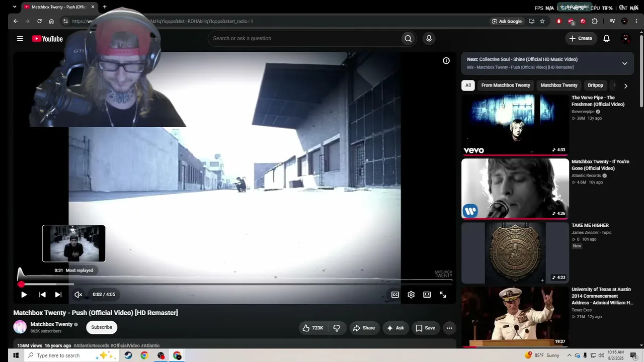Reload the browser page

39,21
